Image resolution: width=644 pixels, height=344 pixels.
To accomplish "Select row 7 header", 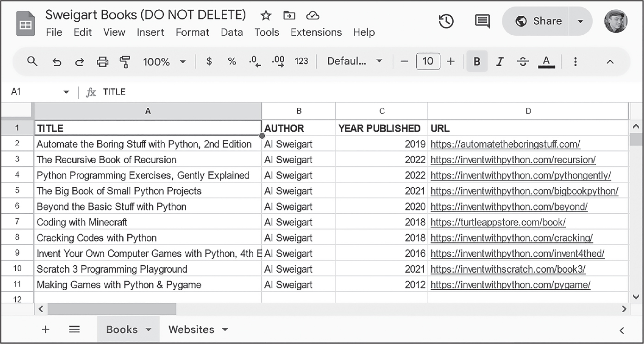I will 17,222.
